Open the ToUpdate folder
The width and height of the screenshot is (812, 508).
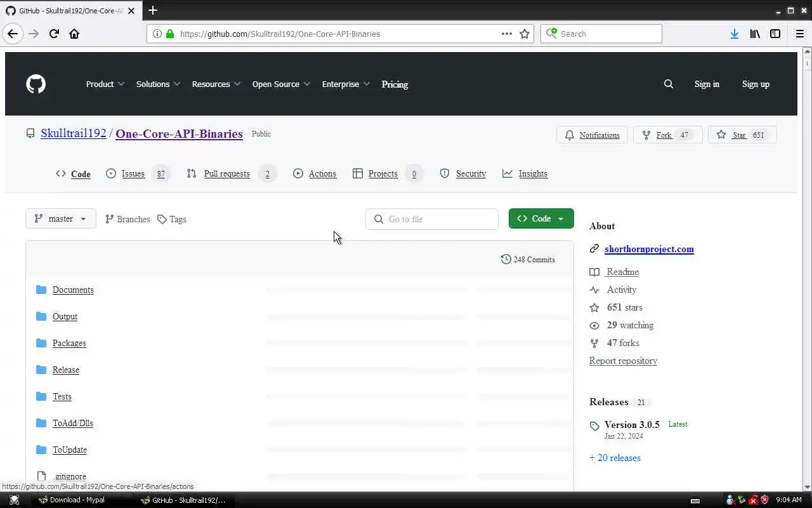pyautogui.click(x=70, y=450)
